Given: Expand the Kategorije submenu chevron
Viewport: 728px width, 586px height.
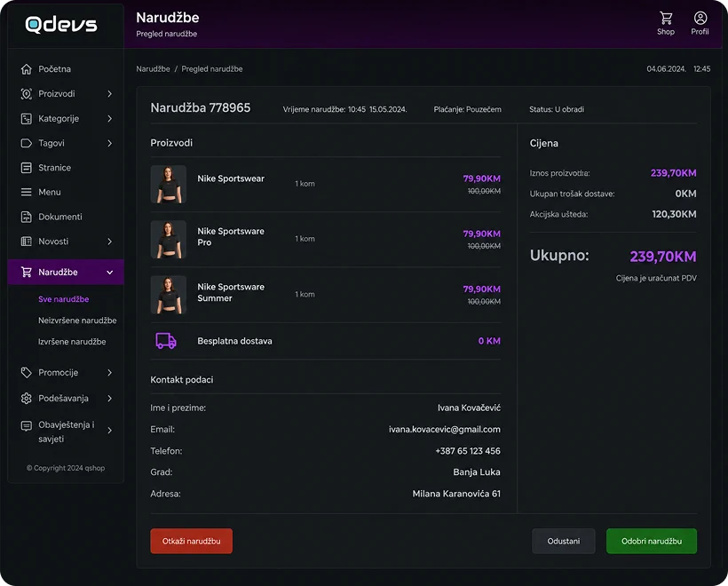Looking at the screenshot, I should [x=109, y=118].
